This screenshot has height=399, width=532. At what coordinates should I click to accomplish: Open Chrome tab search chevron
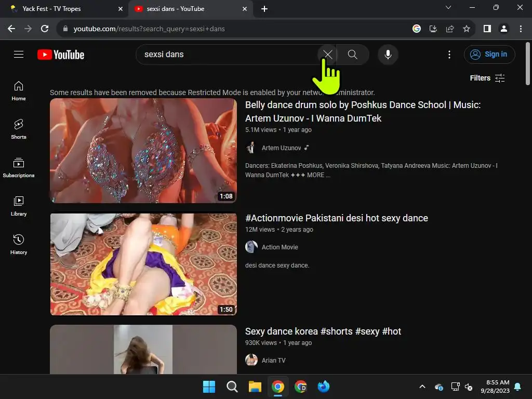[448, 7]
